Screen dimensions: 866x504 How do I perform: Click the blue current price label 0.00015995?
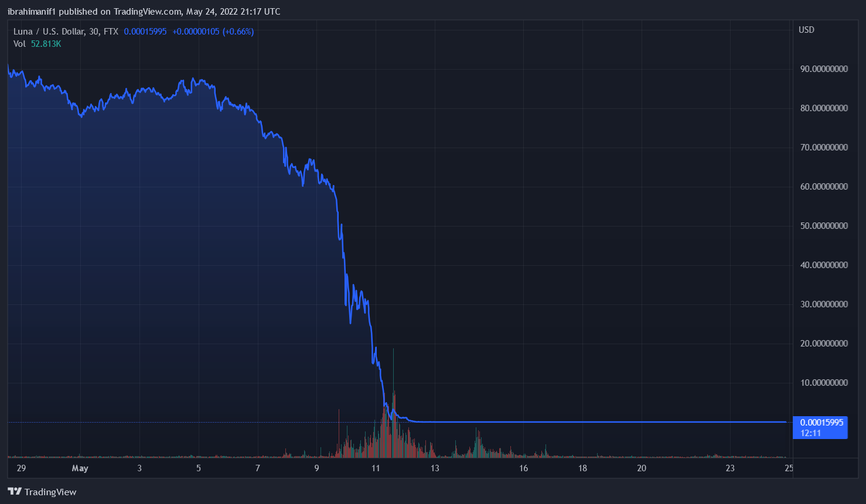click(x=821, y=422)
